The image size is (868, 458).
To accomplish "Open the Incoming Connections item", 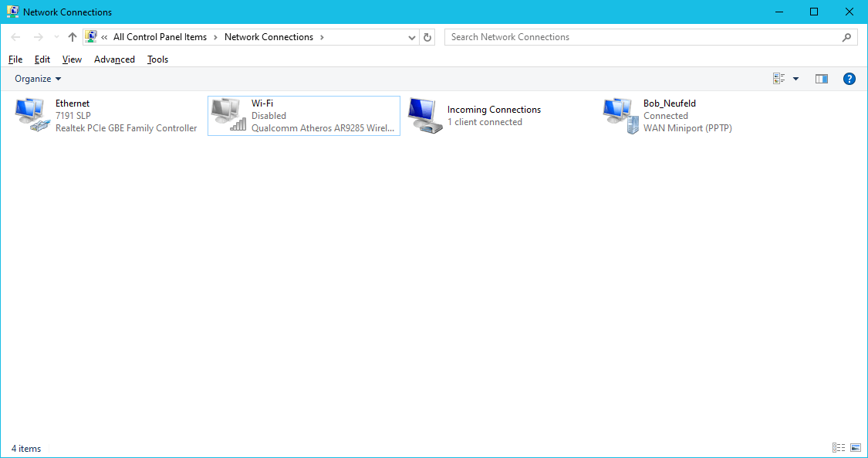I will (424, 114).
